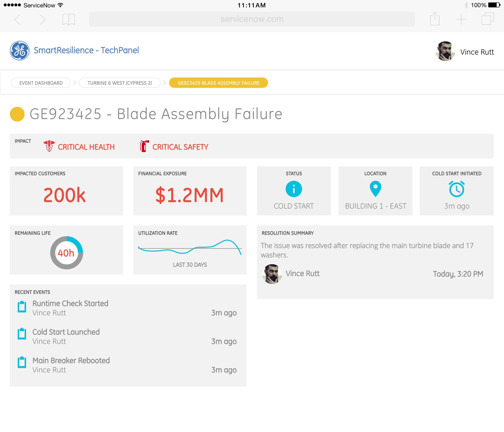This screenshot has height=432, width=504.
Task: Click the GE logo icon
Action: pyautogui.click(x=20, y=51)
